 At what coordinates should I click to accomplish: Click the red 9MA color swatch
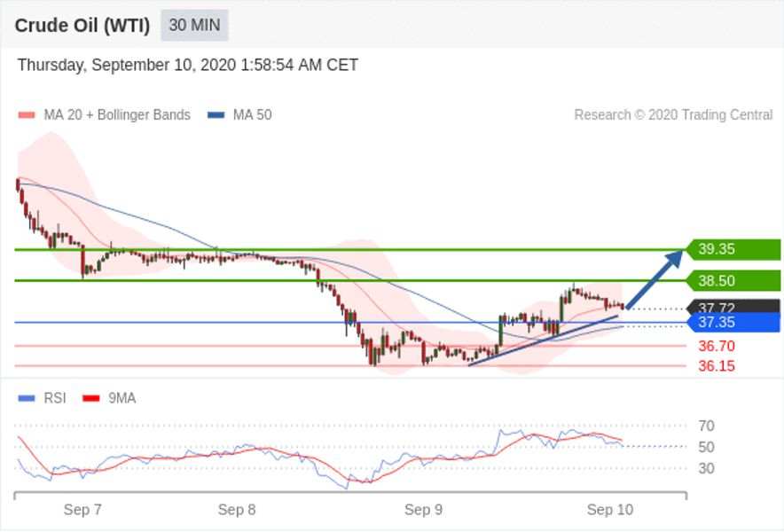point(91,398)
